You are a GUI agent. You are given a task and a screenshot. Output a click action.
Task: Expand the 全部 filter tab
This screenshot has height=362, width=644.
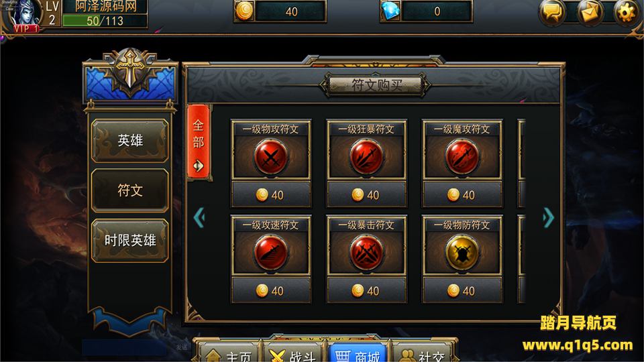(x=199, y=142)
